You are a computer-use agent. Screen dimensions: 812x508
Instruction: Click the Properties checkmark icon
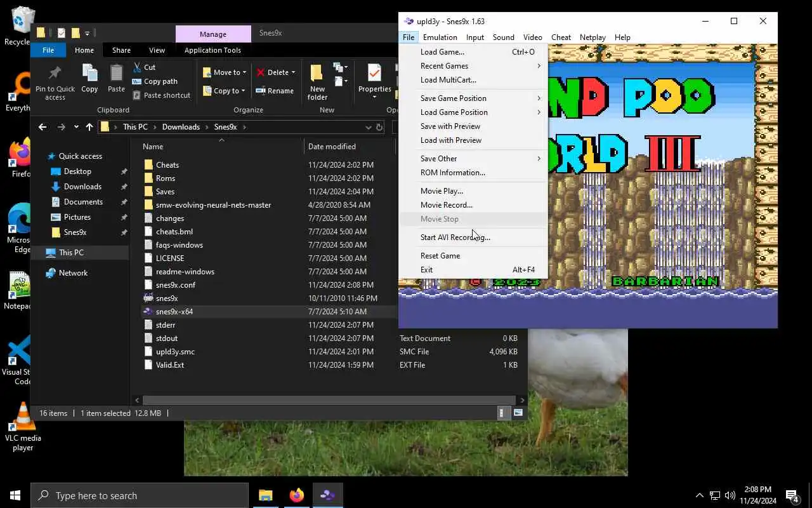(x=374, y=73)
